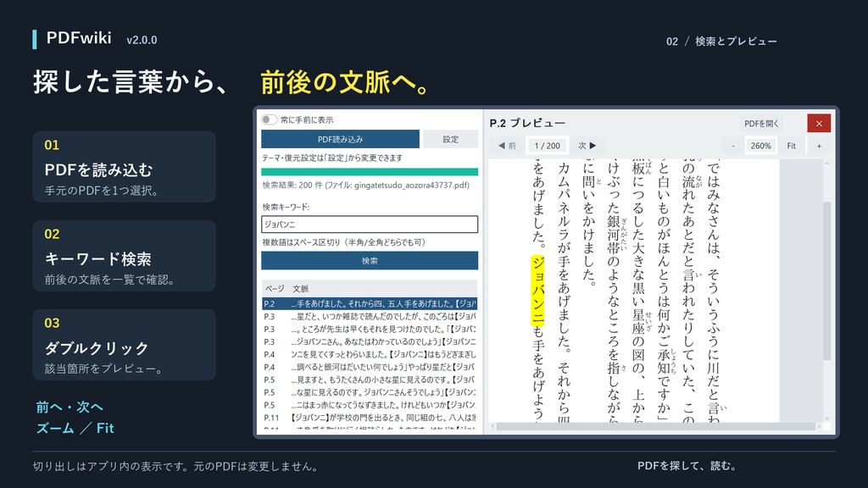Click the 02 キーワード検索 card
The height and width of the screenshot is (488, 868).
pyautogui.click(x=124, y=256)
